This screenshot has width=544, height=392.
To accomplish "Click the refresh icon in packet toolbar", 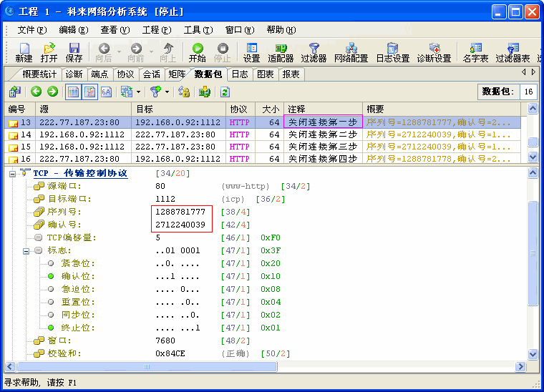I will coord(225,92).
